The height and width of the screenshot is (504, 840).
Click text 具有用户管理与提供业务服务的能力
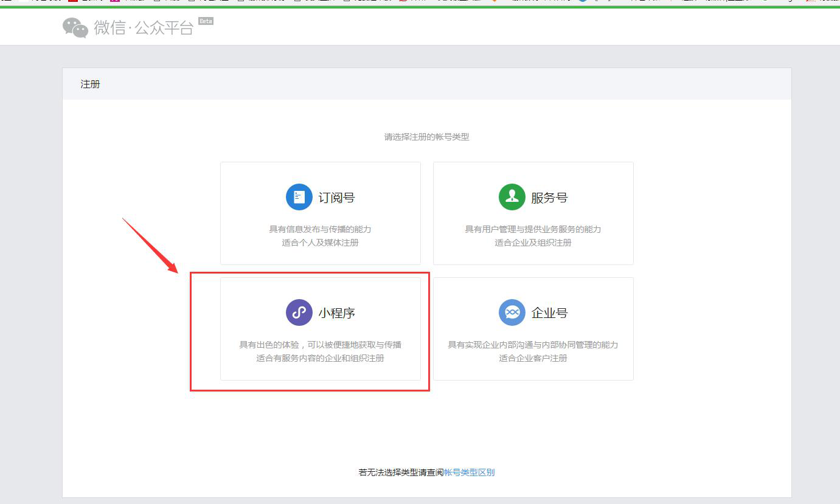point(533,229)
